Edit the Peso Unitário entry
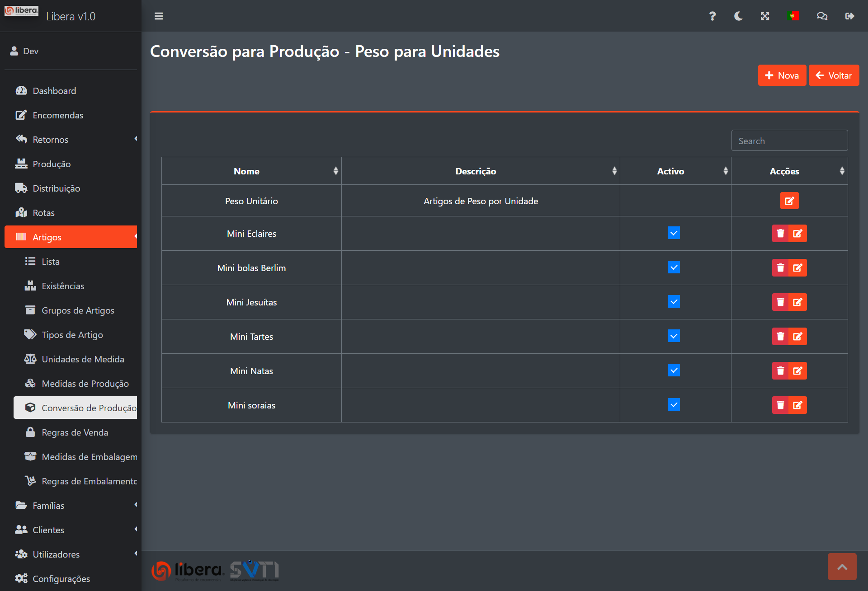Image resolution: width=868 pixels, height=591 pixels. coord(789,201)
